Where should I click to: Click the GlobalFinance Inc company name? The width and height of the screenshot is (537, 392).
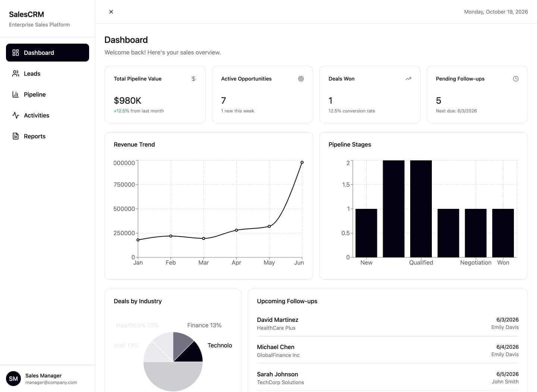pos(278,355)
